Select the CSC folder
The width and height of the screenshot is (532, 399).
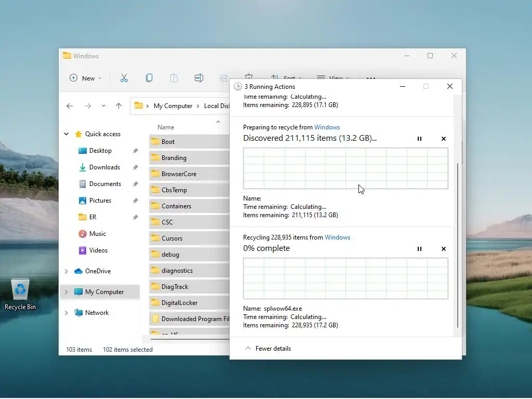pyautogui.click(x=189, y=222)
